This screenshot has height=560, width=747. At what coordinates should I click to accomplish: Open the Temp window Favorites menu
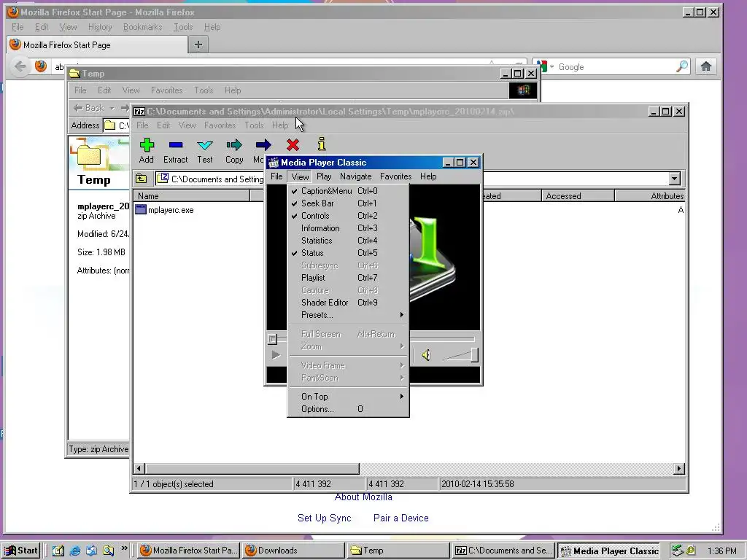[x=167, y=90]
